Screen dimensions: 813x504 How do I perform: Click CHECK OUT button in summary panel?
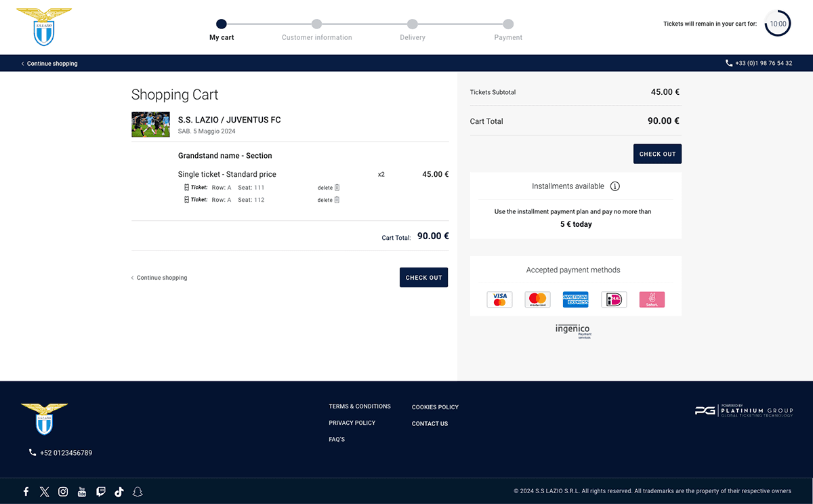(x=658, y=154)
